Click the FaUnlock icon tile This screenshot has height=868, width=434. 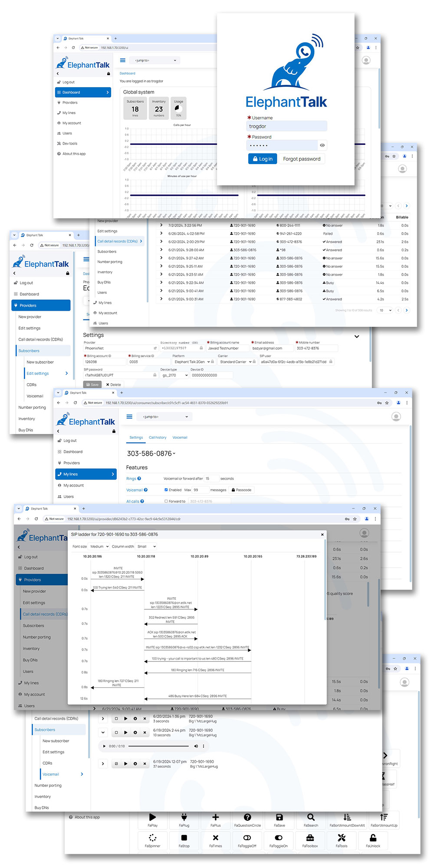(x=373, y=841)
